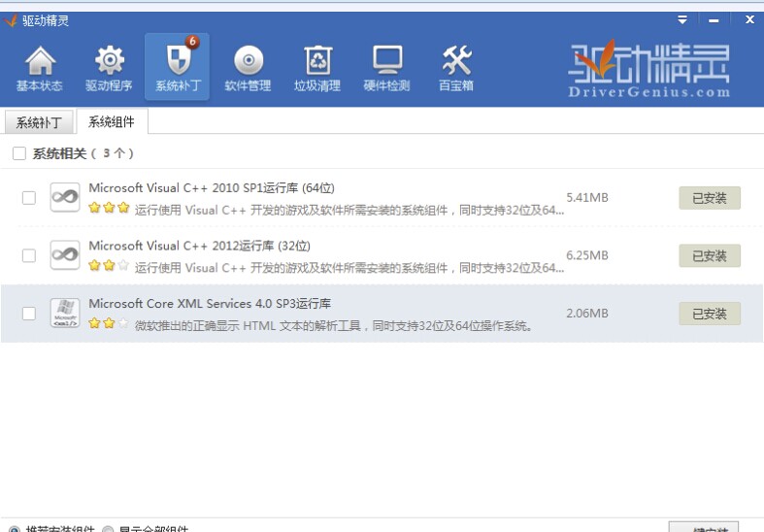Click 已安装 button for Visual C++ 2012
Viewport: 764px width, 532px height.
(710, 255)
